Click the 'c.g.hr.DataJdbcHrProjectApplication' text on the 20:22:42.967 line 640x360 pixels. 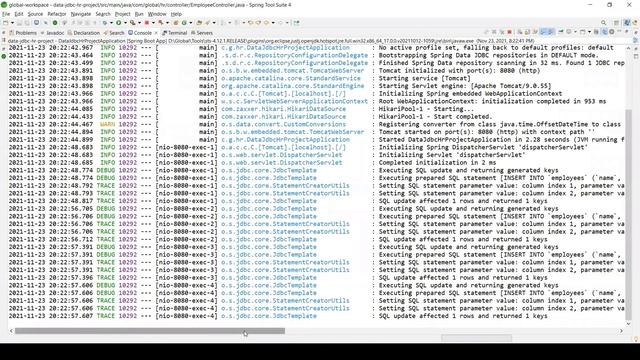(x=285, y=48)
